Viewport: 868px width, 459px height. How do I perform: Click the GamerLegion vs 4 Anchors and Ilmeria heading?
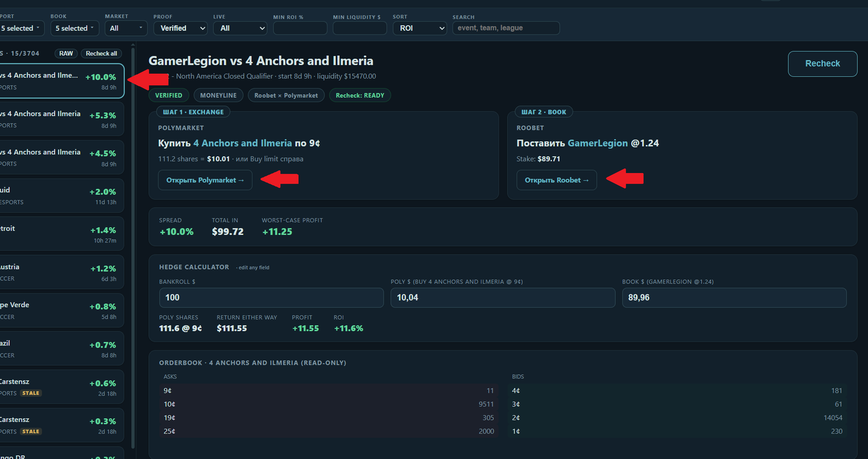(261, 61)
